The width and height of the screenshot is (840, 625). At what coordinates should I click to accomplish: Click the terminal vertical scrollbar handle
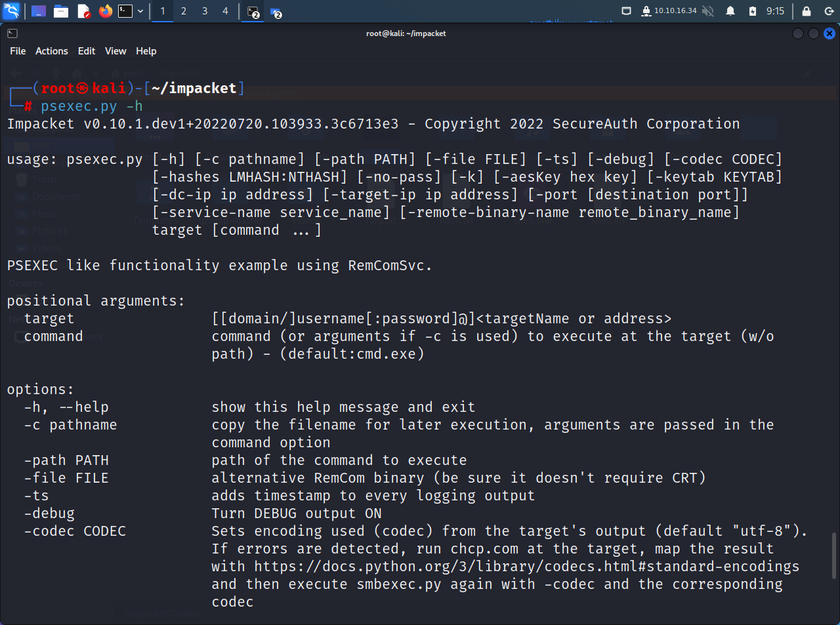834,555
